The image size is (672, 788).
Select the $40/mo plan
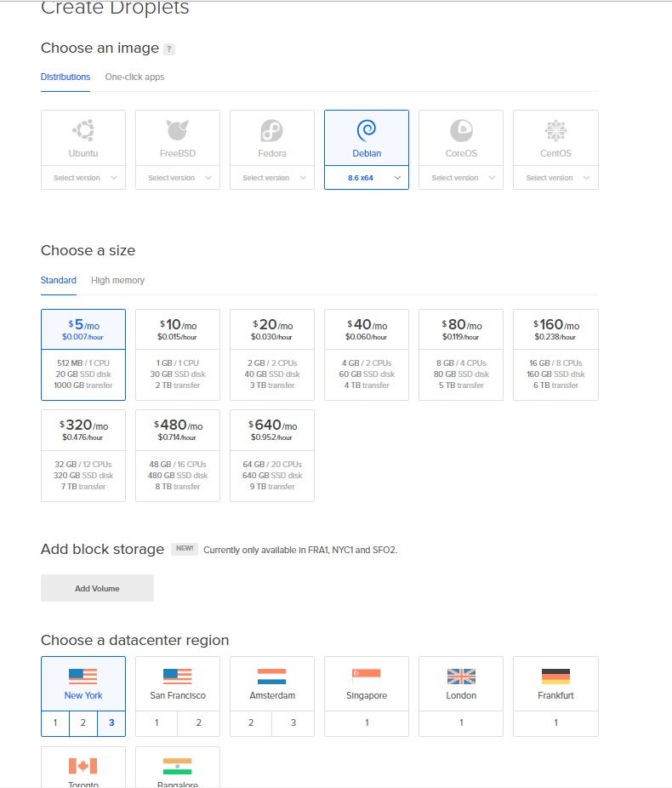[x=367, y=355]
